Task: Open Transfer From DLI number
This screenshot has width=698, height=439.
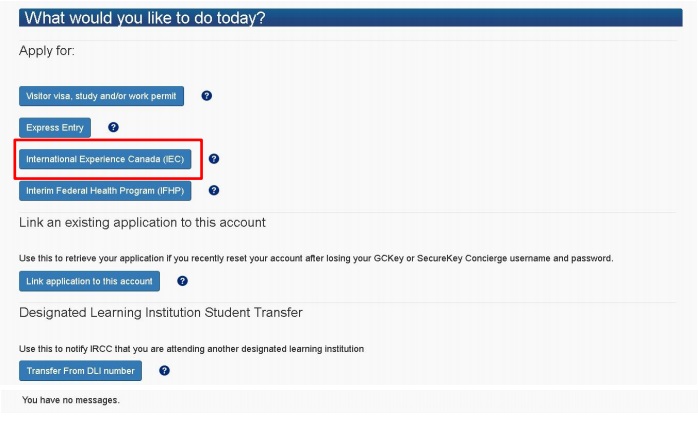Action: pos(81,371)
